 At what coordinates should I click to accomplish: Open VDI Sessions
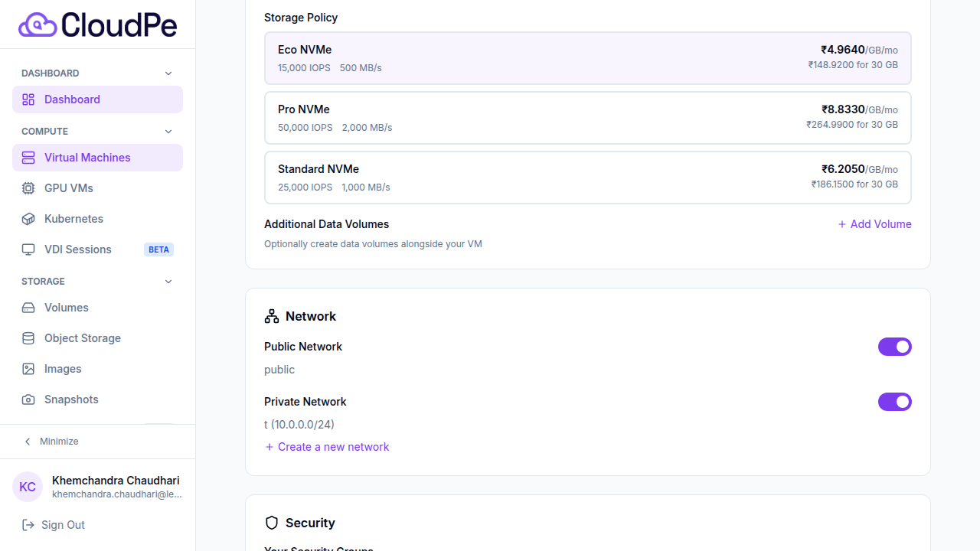pyautogui.click(x=97, y=249)
